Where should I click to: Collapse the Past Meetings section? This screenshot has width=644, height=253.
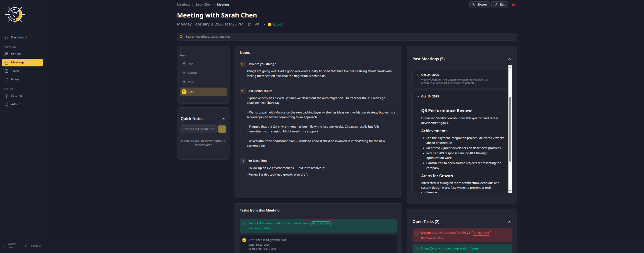coord(509,59)
